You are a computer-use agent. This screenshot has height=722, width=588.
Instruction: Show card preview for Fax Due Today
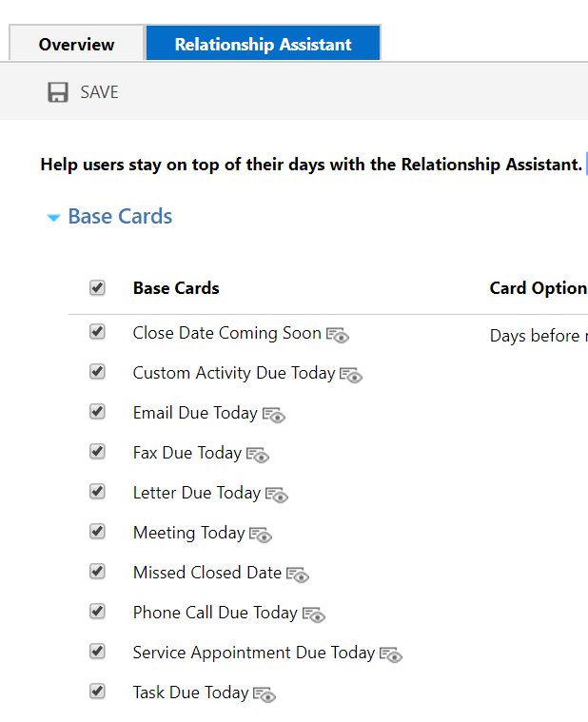tap(258, 455)
